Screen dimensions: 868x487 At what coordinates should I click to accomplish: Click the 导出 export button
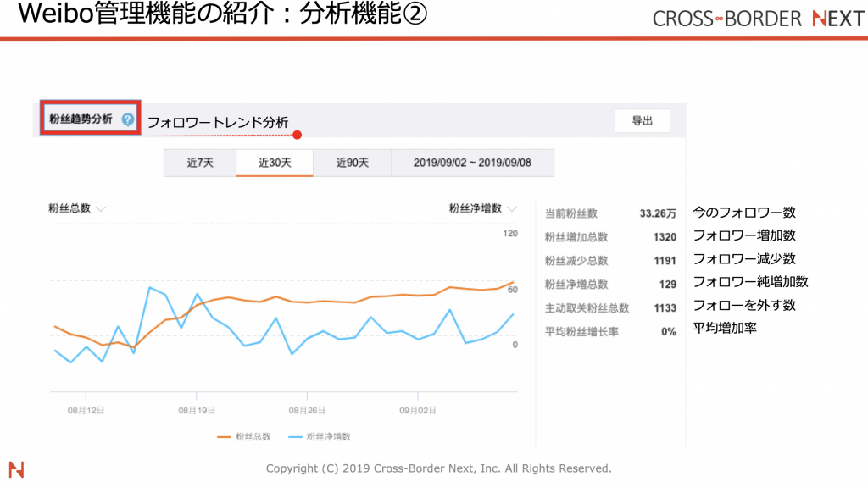(x=643, y=120)
